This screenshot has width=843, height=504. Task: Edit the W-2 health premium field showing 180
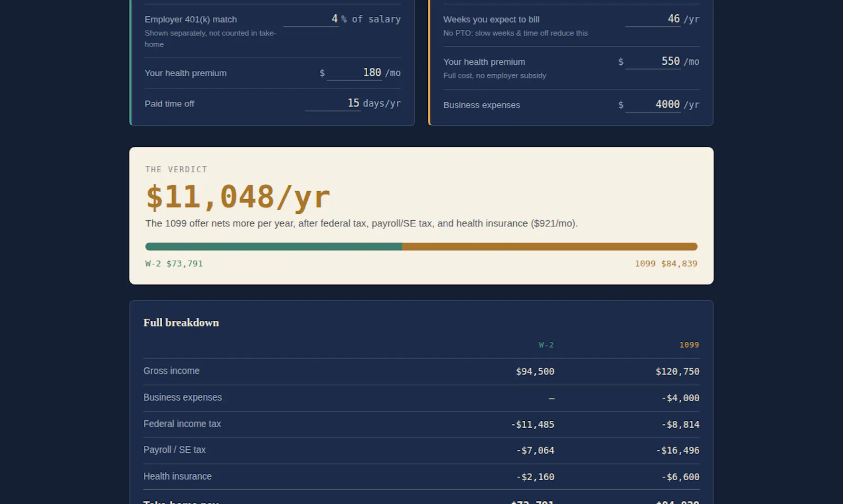(355, 73)
